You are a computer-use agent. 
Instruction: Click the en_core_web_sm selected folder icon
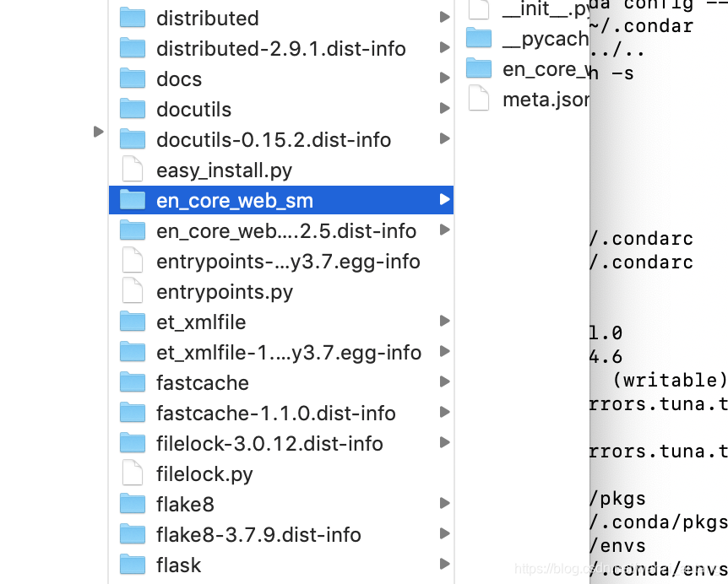pyautogui.click(x=133, y=200)
